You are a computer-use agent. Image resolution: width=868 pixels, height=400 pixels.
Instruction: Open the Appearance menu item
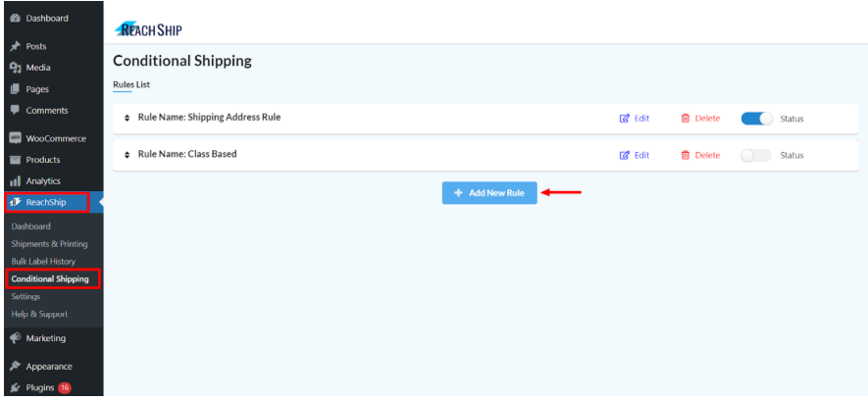(x=51, y=367)
